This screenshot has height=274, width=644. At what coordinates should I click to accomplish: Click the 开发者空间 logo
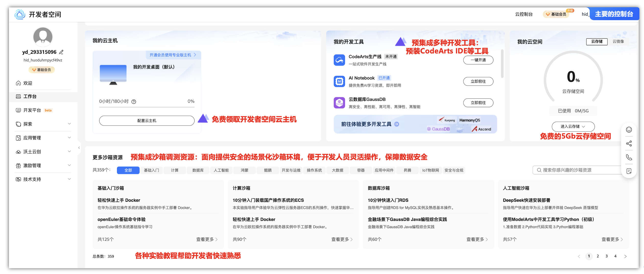(20, 14)
